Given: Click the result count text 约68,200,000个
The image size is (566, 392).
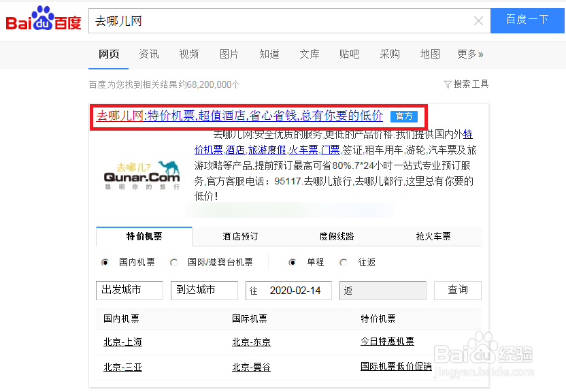Looking at the screenshot, I should click(209, 85).
